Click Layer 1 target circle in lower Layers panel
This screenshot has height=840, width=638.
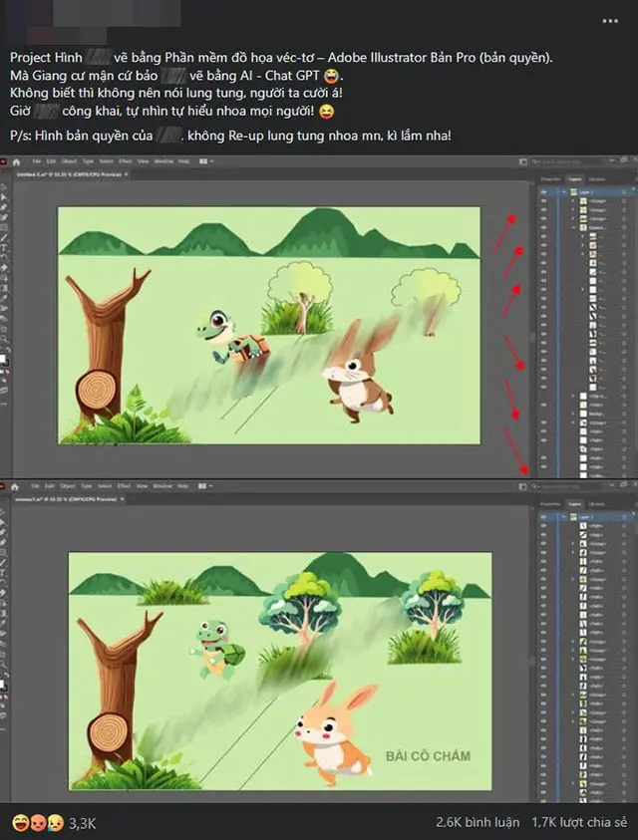click(x=624, y=517)
